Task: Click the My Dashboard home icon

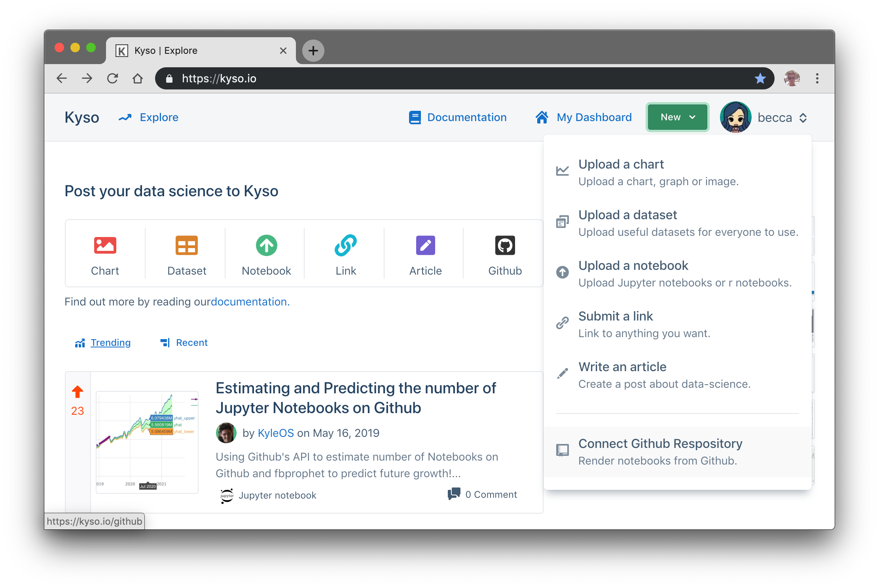Action: click(x=542, y=117)
